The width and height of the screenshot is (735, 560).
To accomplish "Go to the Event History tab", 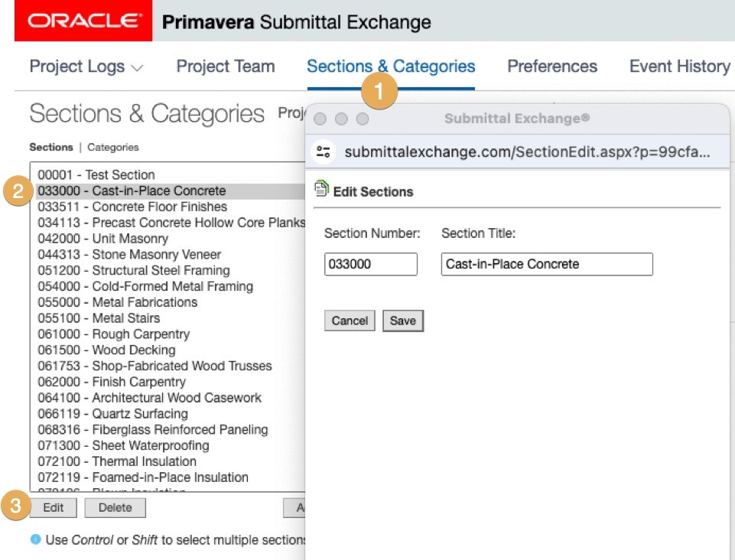I will coord(679,67).
